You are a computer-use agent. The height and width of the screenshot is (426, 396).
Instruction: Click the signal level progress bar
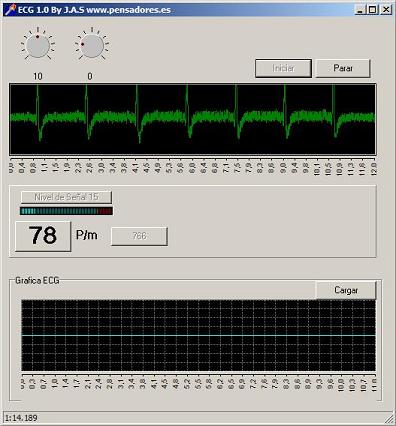66,211
